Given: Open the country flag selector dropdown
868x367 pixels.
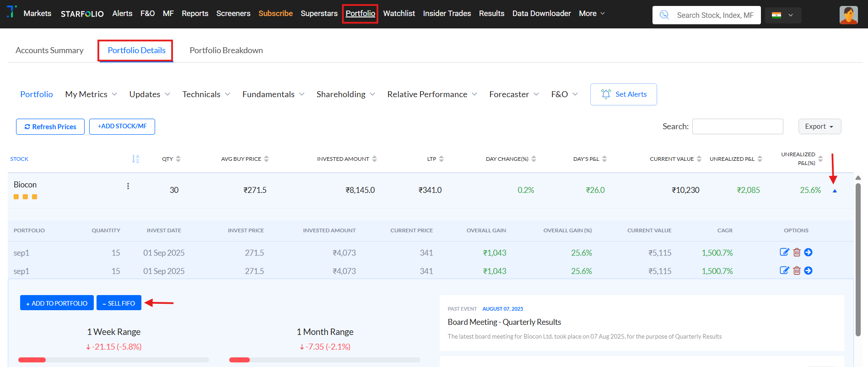Looking at the screenshot, I should (x=783, y=15).
